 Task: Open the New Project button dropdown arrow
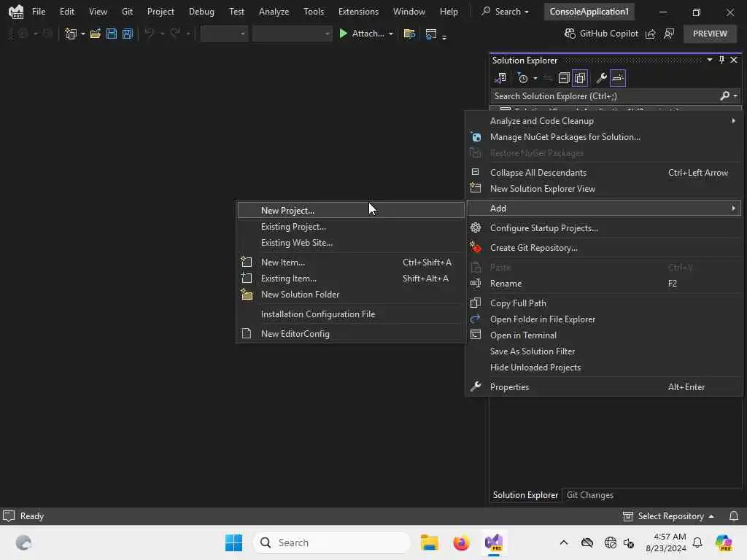83,34
